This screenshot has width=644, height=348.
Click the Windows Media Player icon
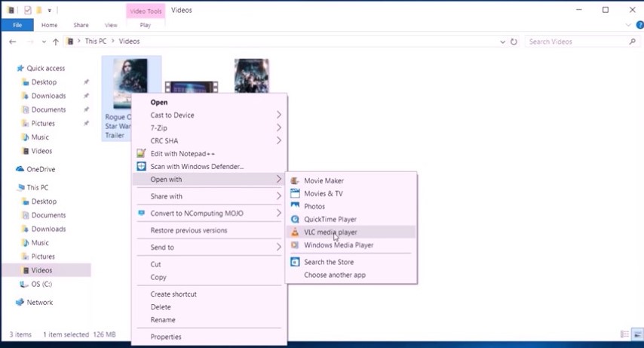pyautogui.click(x=295, y=245)
